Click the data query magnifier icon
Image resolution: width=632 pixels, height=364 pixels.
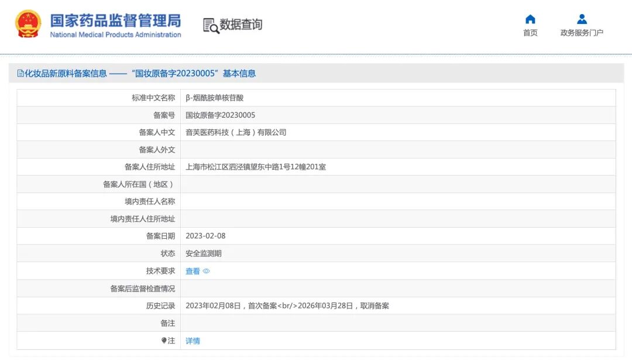tap(211, 26)
